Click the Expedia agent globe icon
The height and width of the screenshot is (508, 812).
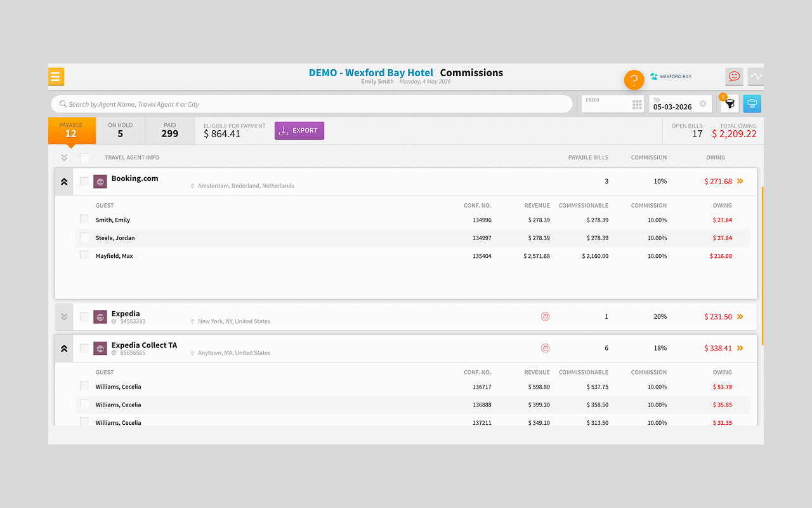point(100,317)
